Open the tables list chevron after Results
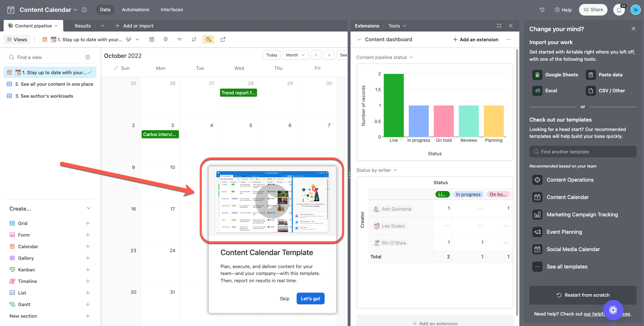 pyautogui.click(x=103, y=26)
